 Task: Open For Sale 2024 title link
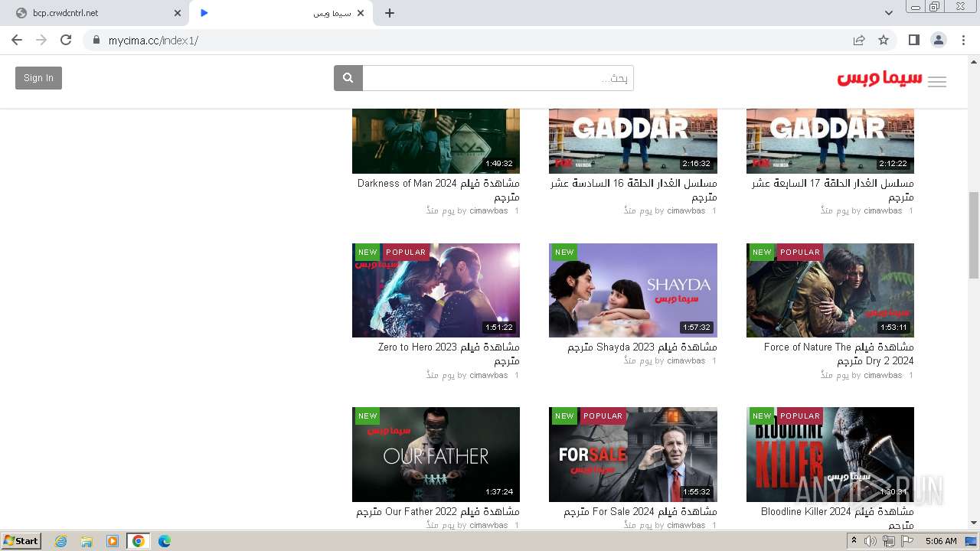(641, 511)
